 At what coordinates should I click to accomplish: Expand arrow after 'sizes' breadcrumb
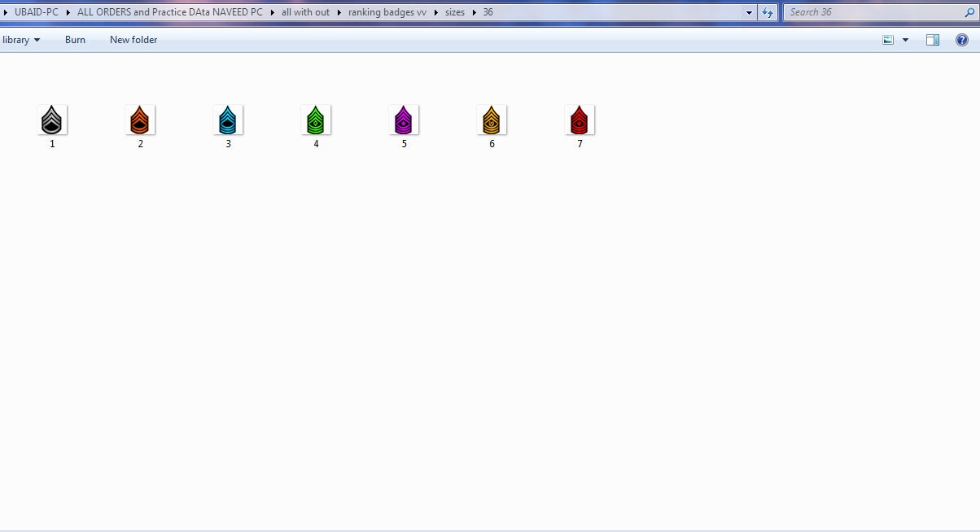point(475,12)
